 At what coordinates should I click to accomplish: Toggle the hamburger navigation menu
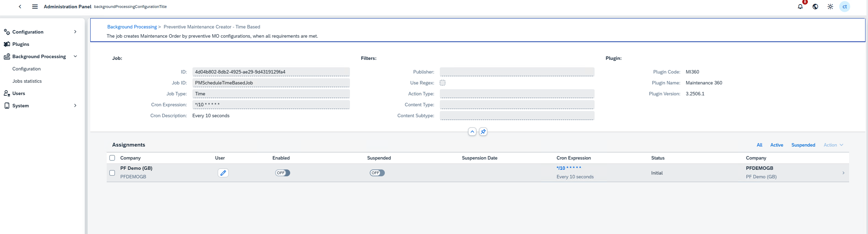click(35, 7)
